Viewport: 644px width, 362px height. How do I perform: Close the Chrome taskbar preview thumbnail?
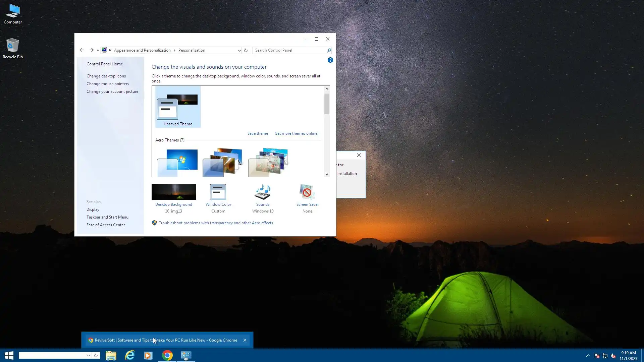click(x=245, y=340)
